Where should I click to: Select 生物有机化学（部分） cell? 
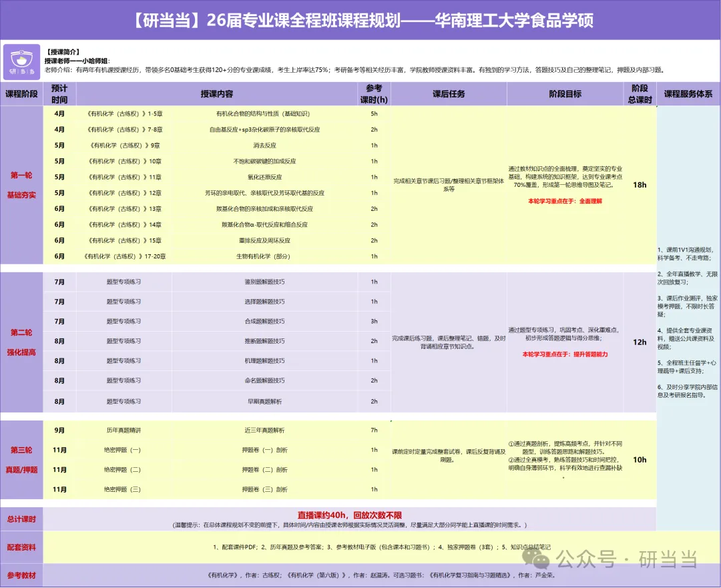click(264, 256)
